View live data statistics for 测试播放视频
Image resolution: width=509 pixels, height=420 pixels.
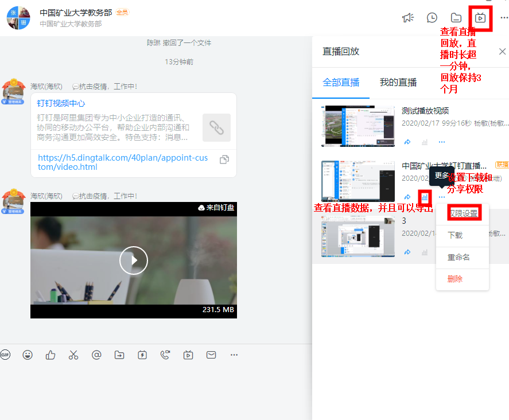425,142
